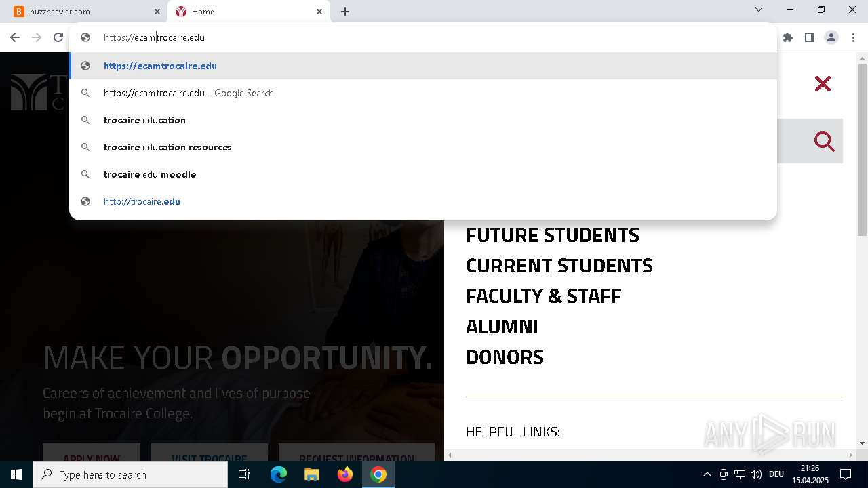
Task: Click the browser forward arrow
Action: [x=37, y=37]
